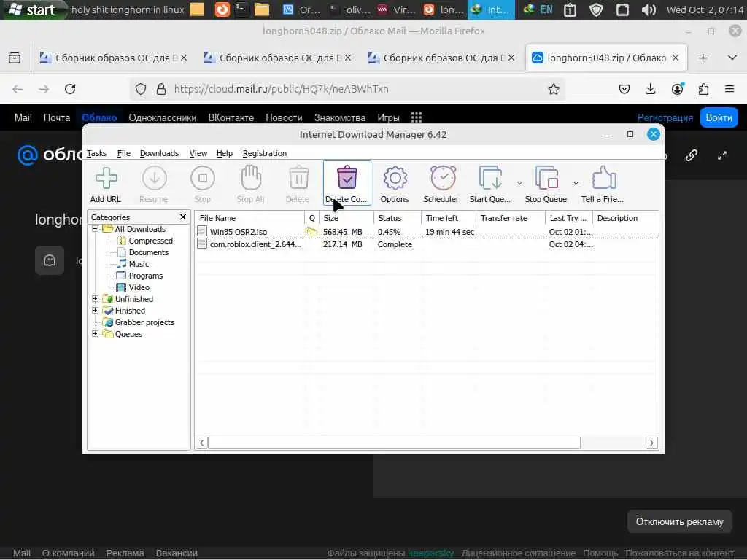
Task: Open IDM Options gear icon
Action: (395, 184)
